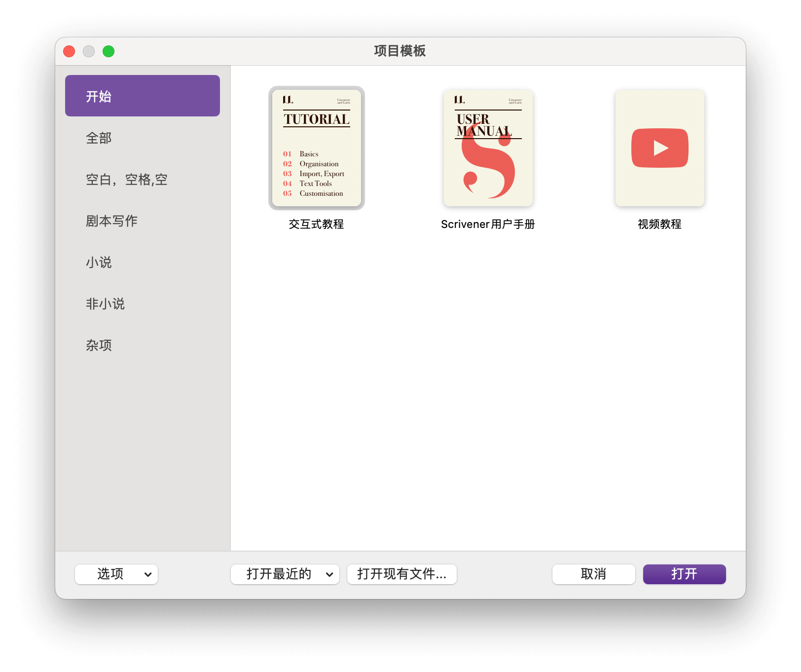Click the purple 打开 button
801x672 pixels.
tap(685, 574)
